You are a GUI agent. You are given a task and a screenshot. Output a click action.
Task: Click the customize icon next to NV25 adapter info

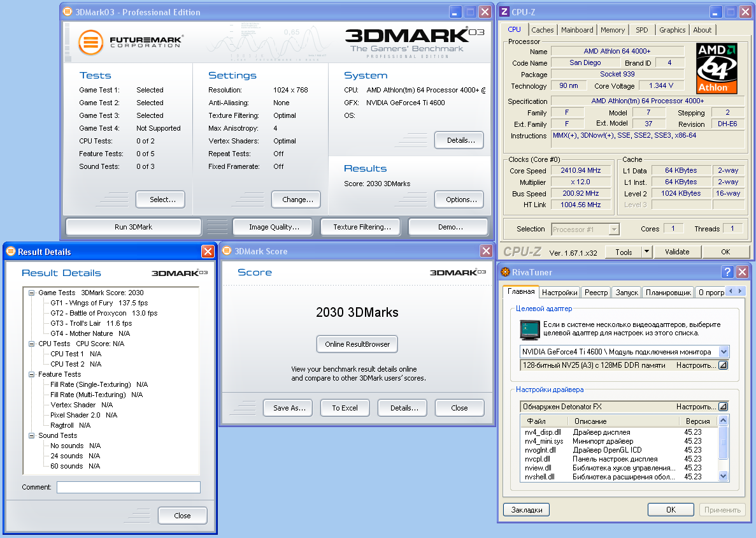tap(723, 365)
